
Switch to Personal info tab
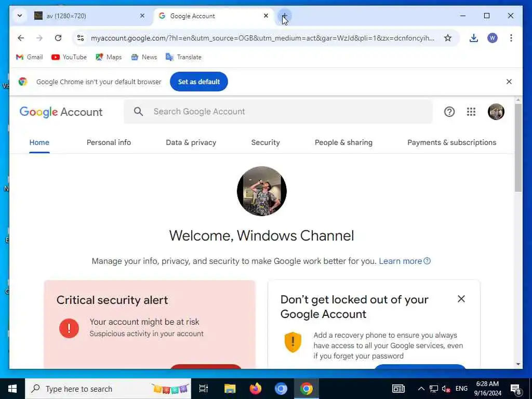109,142
